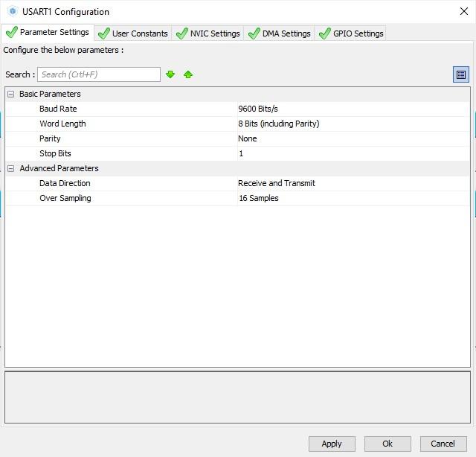Select the Stop Bits parameter label

tap(55, 153)
